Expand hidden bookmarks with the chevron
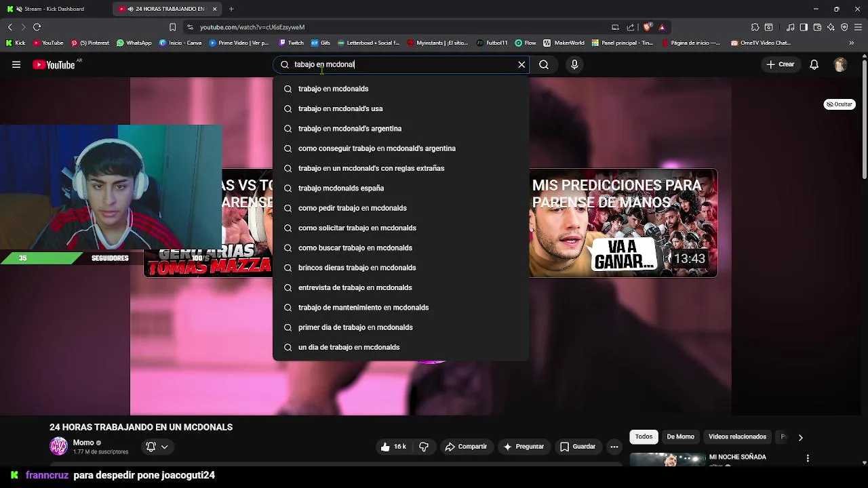868x488 pixels. [x=851, y=43]
